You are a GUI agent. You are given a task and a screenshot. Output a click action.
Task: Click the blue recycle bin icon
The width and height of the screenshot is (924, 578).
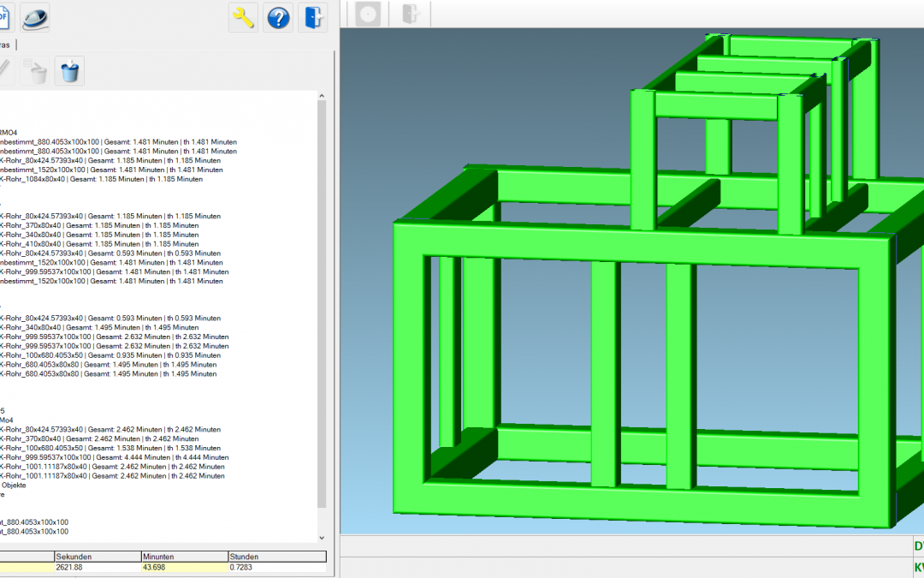tap(69, 71)
